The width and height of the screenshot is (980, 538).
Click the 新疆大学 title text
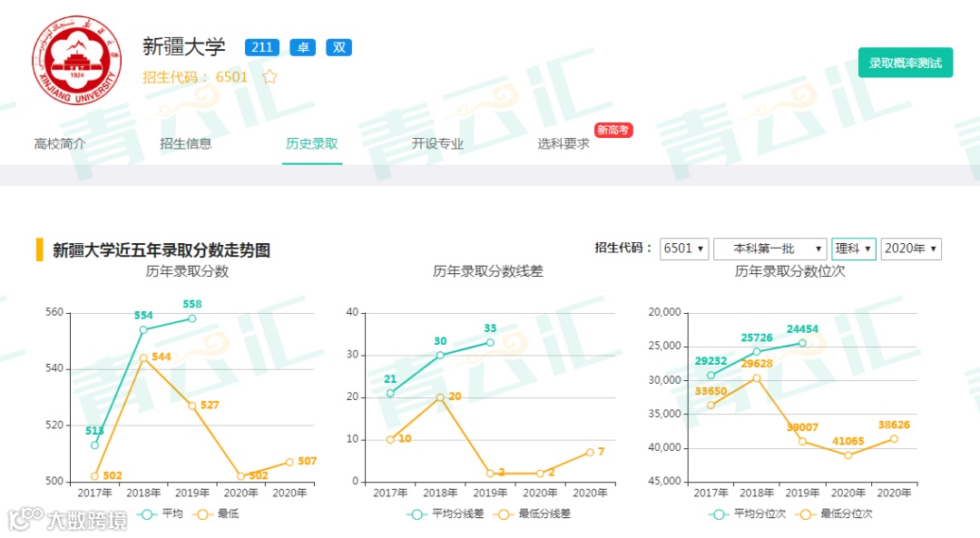183,47
